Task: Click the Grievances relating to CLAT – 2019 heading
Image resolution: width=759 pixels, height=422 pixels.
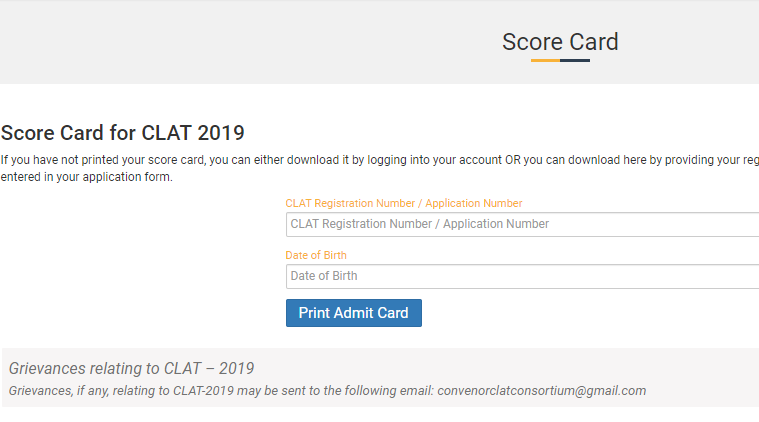Action: coord(131,368)
